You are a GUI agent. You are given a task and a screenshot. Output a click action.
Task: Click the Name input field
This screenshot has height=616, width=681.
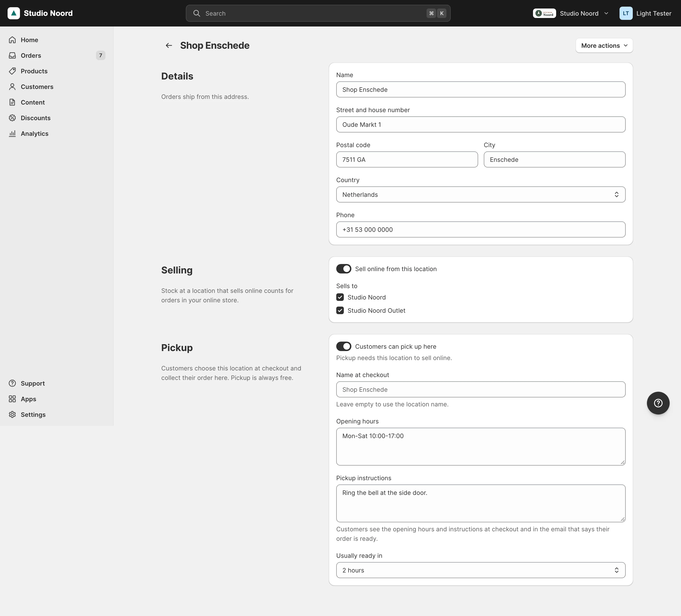click(x=481, y=89)
